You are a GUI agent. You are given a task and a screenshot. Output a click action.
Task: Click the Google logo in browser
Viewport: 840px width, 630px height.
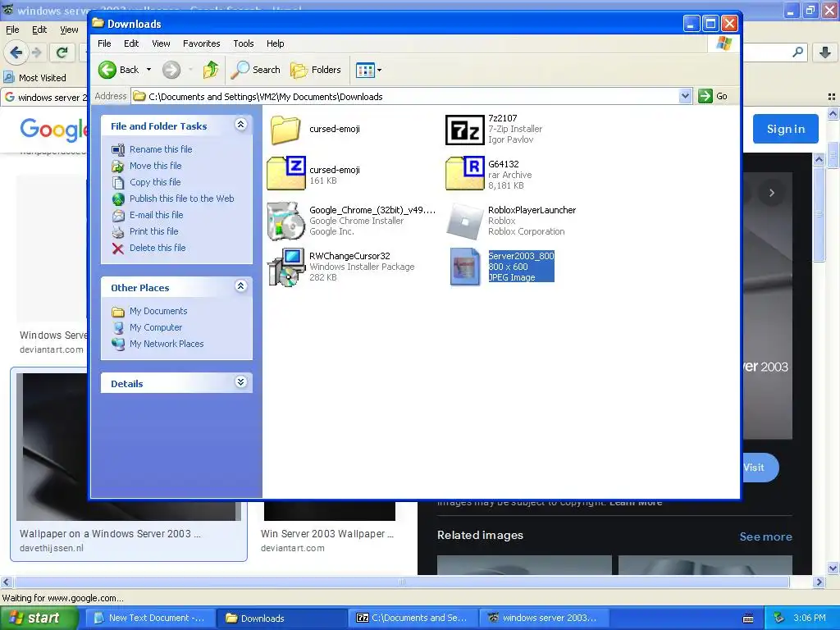(x=53, y=130)
